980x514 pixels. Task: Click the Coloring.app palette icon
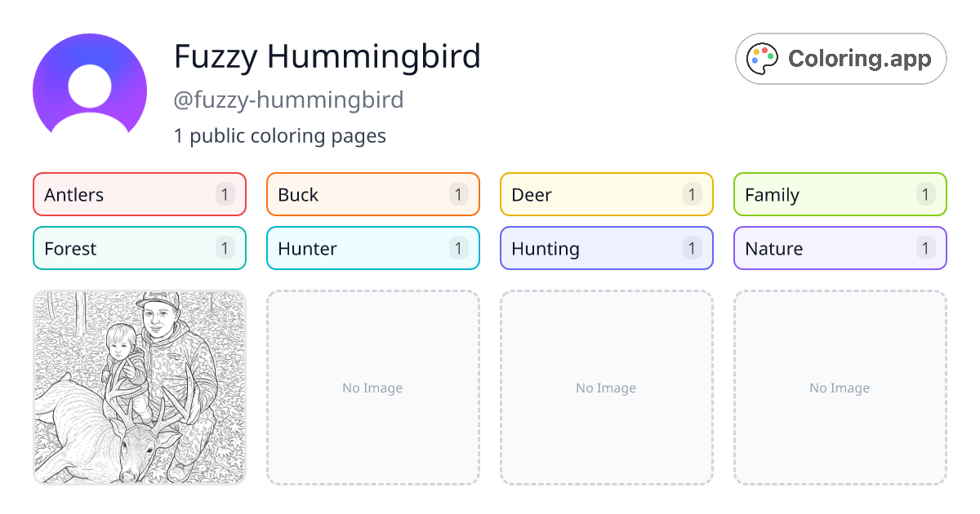(762, 58)
